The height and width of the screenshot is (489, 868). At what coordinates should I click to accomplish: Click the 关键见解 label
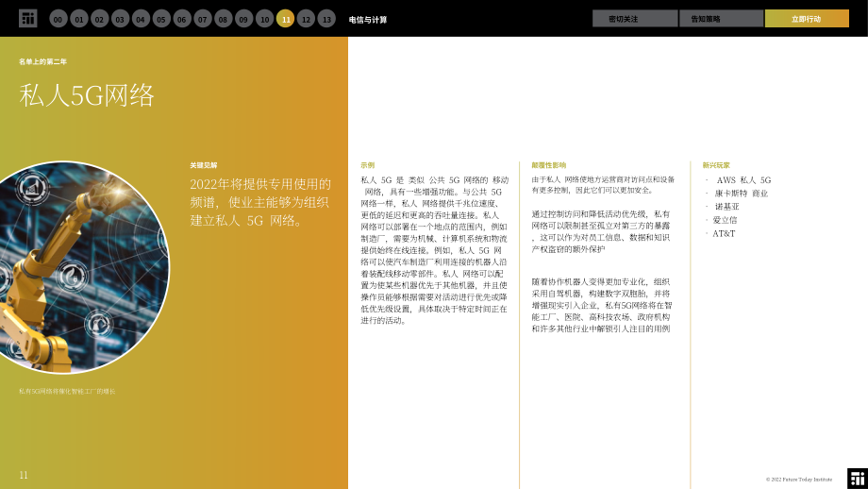204,165
